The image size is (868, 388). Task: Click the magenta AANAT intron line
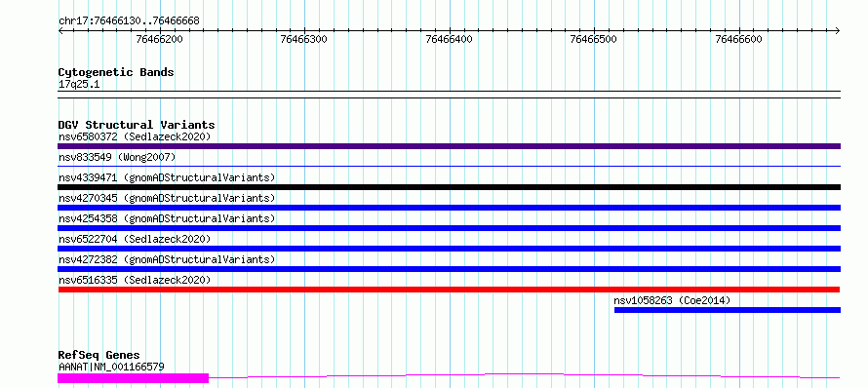point(525,375)
